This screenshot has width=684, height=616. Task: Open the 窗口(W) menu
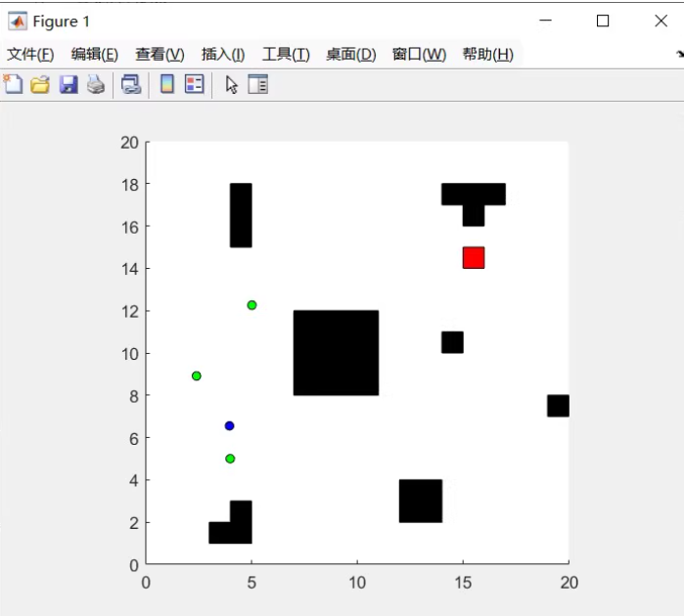[x=419, y=55]
